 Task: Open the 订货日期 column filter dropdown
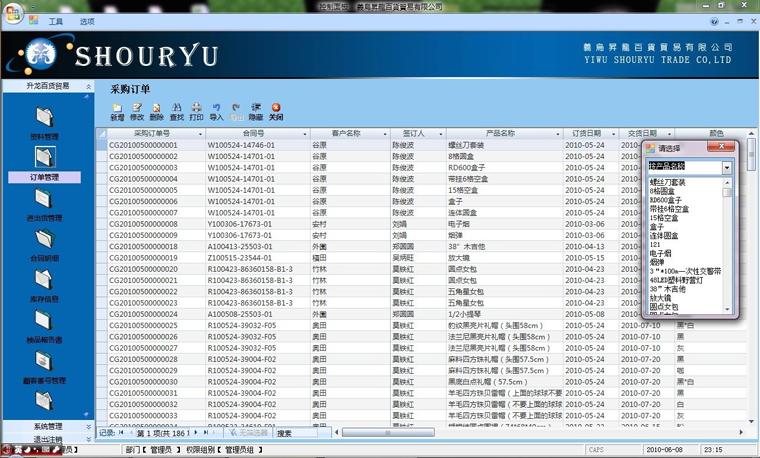[614, 134]
